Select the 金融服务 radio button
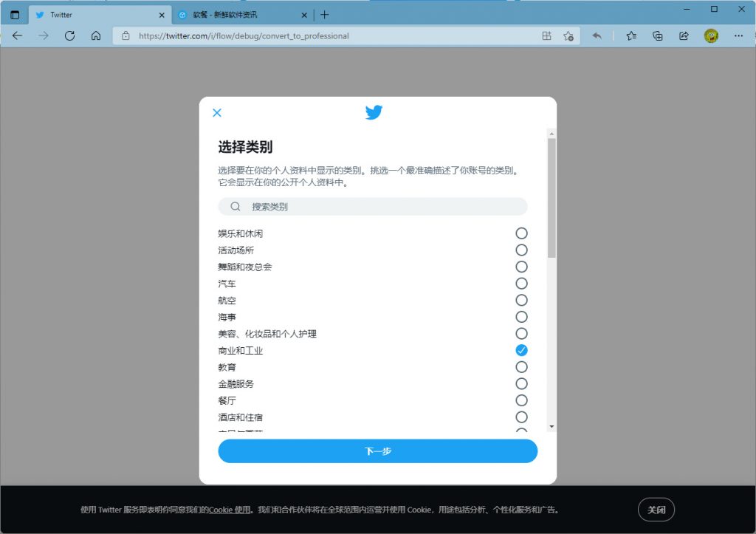Screen dimensions: 756x534 tap(521, 383)
